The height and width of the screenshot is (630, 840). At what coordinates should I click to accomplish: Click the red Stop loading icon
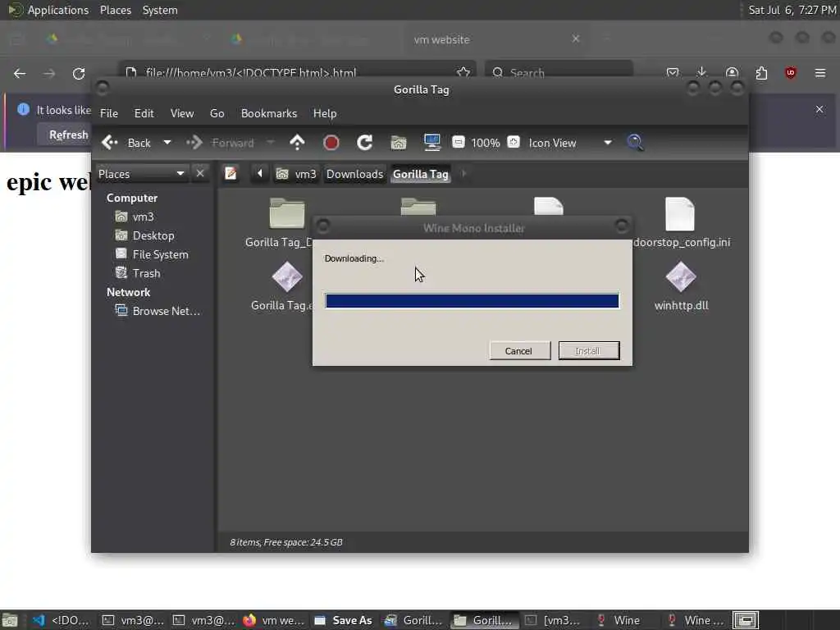click(331, 143)
